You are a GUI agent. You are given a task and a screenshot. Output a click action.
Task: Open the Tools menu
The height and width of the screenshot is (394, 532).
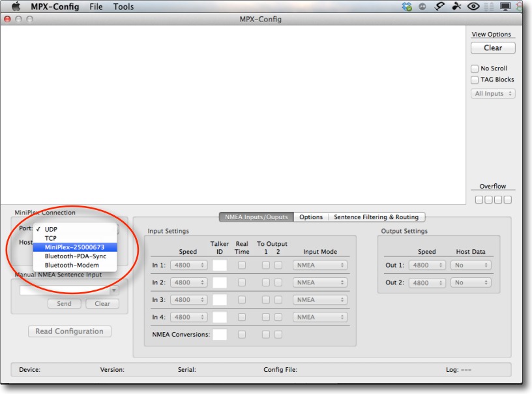tap(123, 7)
